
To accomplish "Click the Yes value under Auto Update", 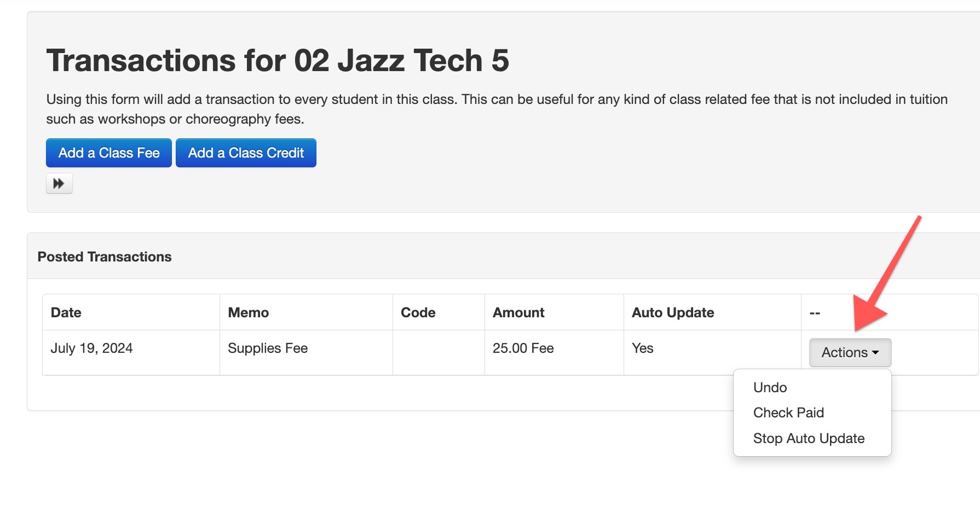I will pos(642,348).
